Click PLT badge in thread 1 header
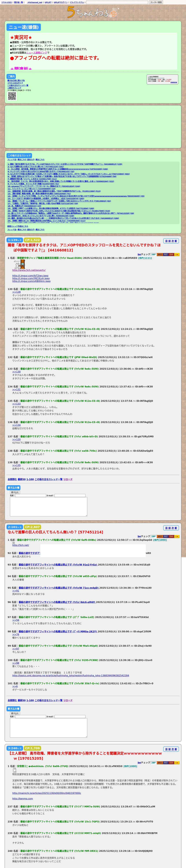Screen dimensions: 186x868 pos(165,254)
